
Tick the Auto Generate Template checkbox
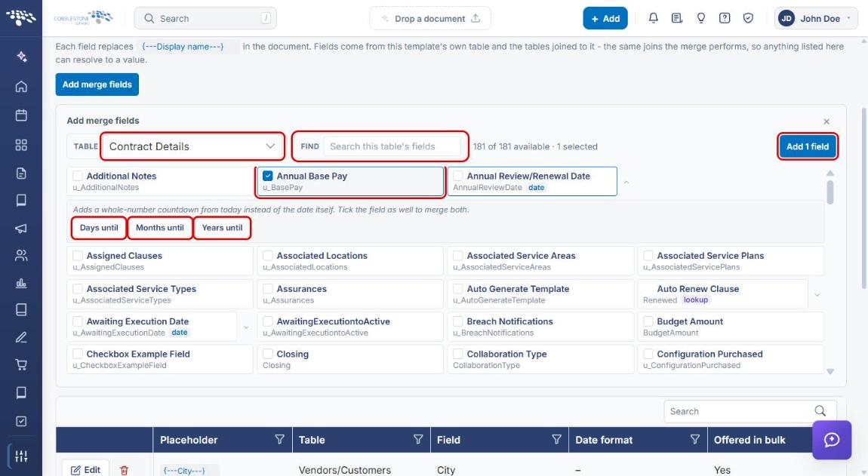coord(458,289)
